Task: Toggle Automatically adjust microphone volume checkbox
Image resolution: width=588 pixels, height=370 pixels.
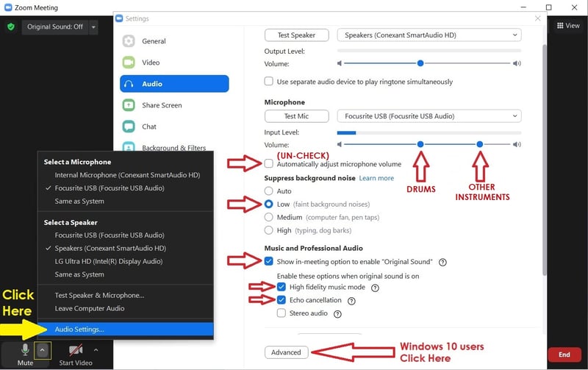Action: [268, 163]
